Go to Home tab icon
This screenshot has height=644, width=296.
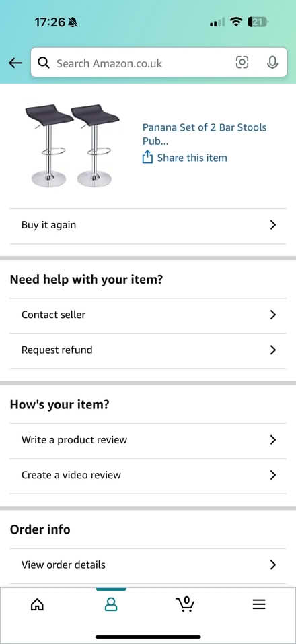coord(37,604)
